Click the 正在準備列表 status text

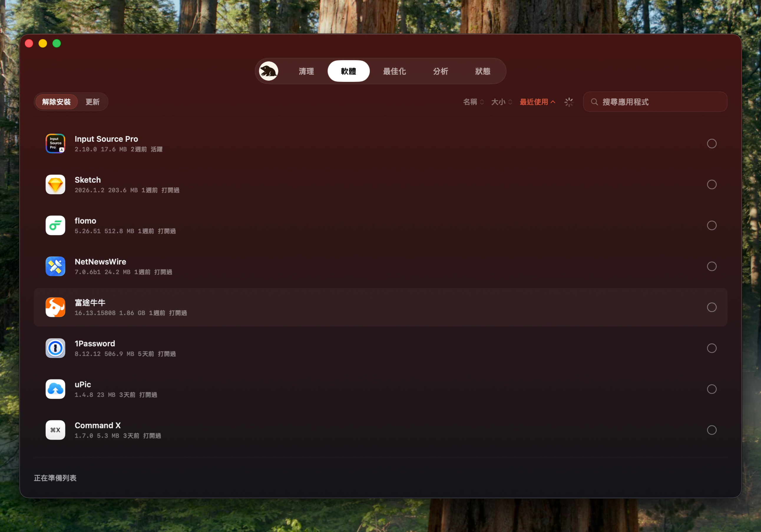(x=55, y=478)
